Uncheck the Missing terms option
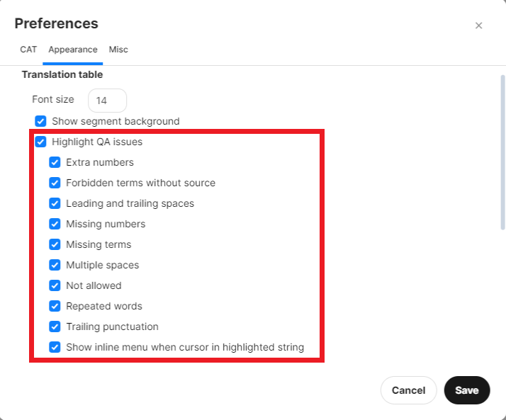The image size is (506, 420). tap(55, 244)
